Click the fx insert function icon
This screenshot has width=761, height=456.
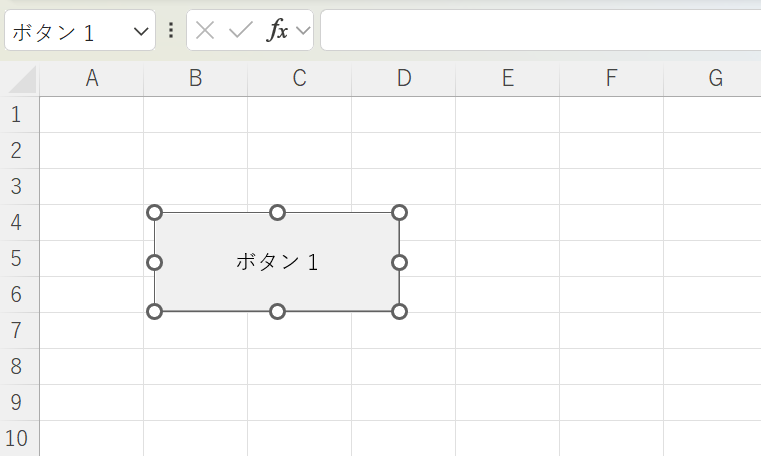click(x=277, y=31)
